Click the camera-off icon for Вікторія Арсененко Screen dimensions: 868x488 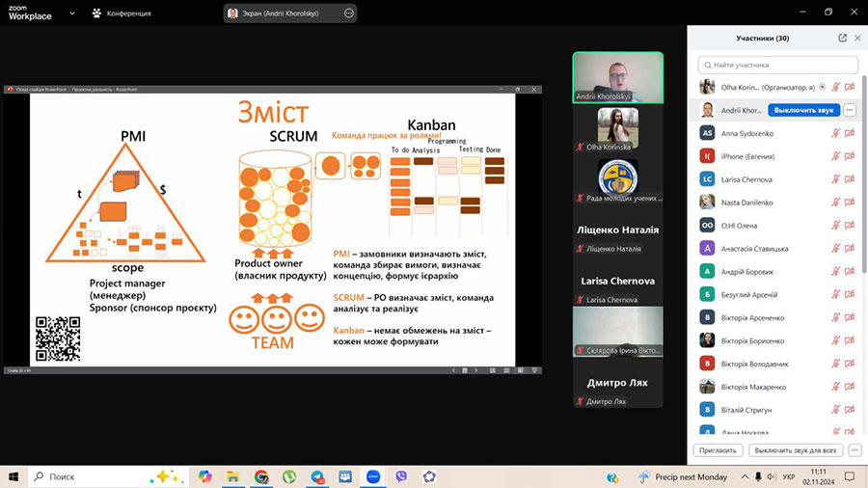[850, 317]
